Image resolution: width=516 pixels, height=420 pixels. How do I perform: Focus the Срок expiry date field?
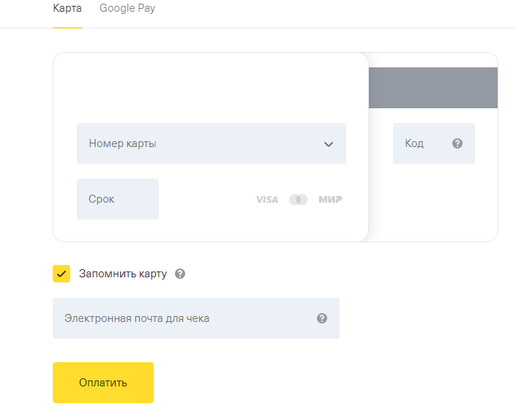pyautogui.click(x=117, y=199)
